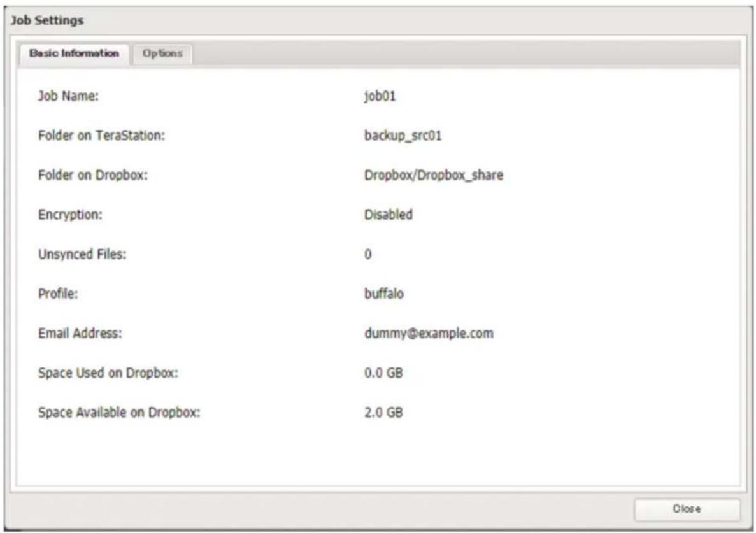
Task: Click the Profile label
Action: coord(58,294)
